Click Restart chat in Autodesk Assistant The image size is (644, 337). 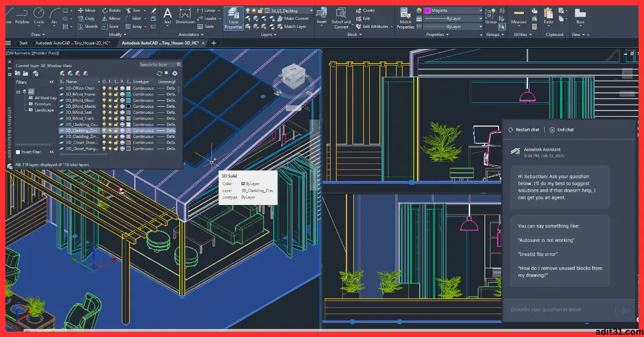click(x=524, y=130)
